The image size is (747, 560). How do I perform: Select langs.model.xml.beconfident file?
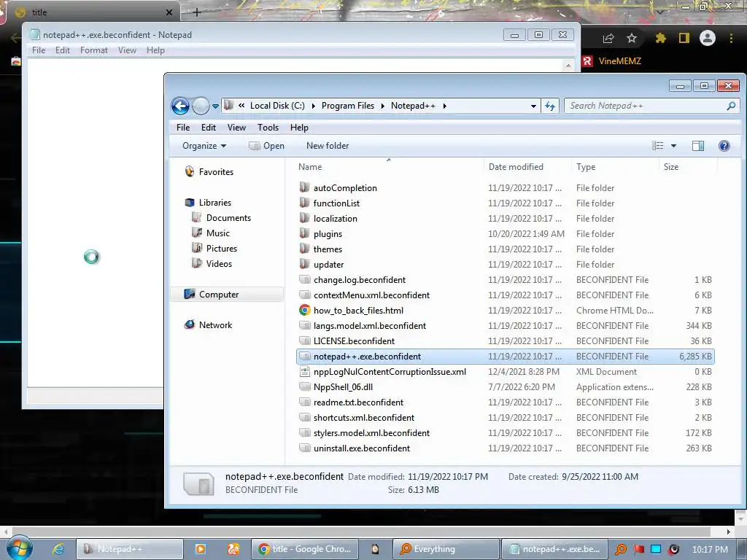[370, 326]
